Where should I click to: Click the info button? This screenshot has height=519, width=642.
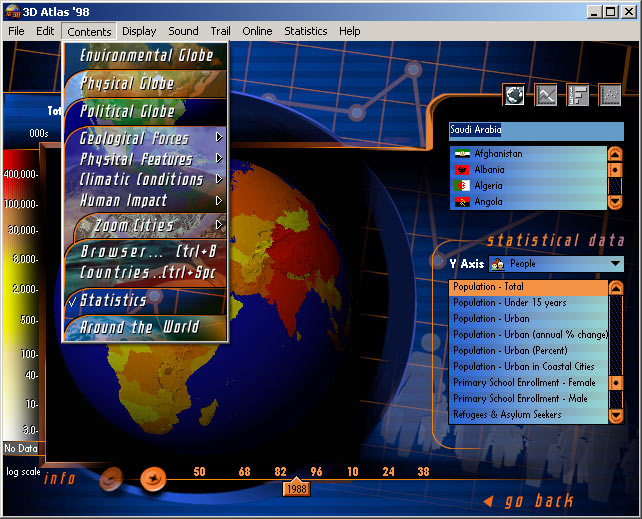coord(60,478)
